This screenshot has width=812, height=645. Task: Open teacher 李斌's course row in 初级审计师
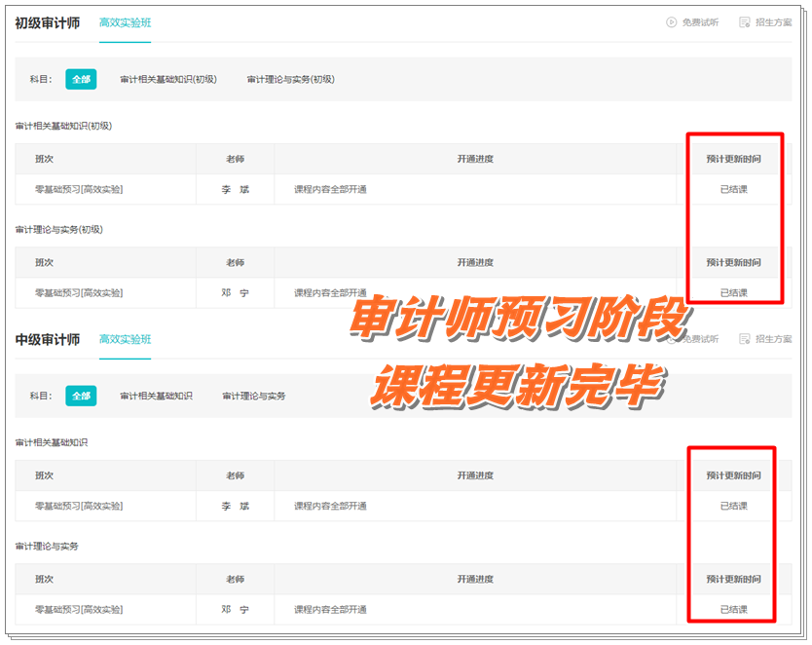234,190
